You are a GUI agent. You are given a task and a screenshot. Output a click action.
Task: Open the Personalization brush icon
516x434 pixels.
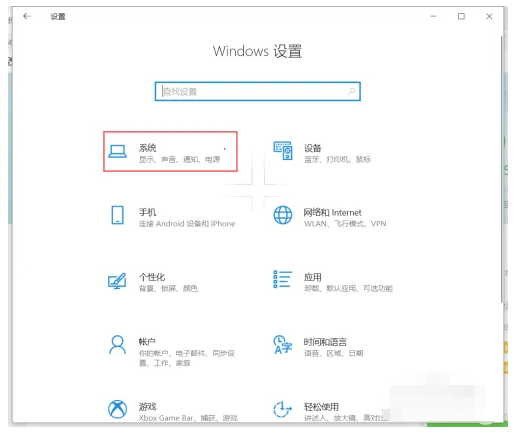pos(117,281)
